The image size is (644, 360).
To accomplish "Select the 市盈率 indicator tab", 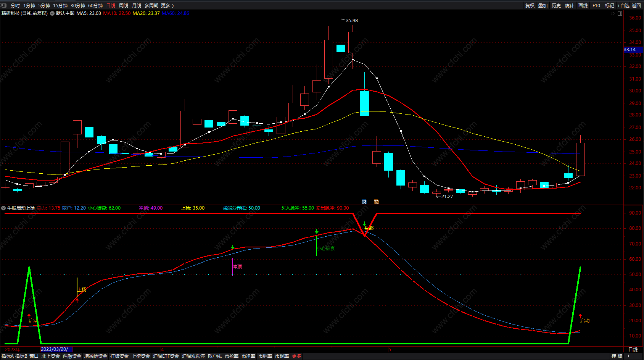I will [x=232, y=356].
